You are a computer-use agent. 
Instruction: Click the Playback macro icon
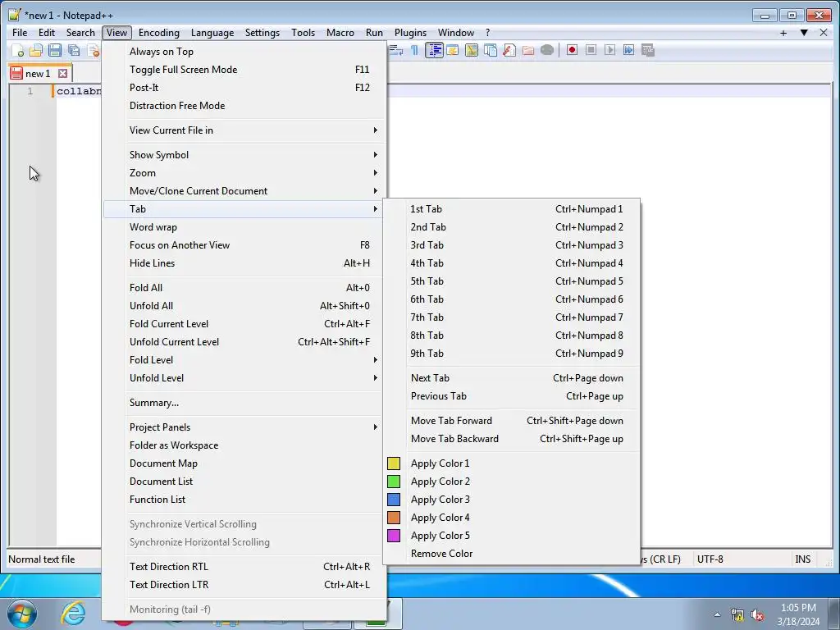click(x=609, y=50)
